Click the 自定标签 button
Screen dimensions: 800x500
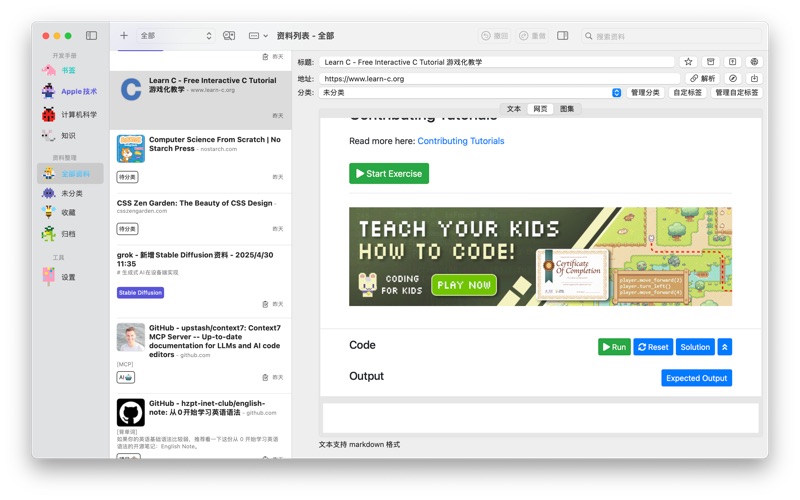click(x=687, y=92)
